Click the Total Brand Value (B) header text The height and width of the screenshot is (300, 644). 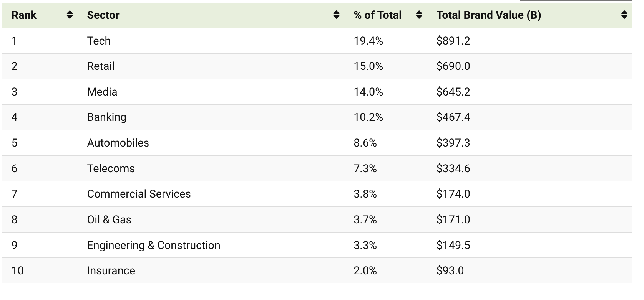488,15
